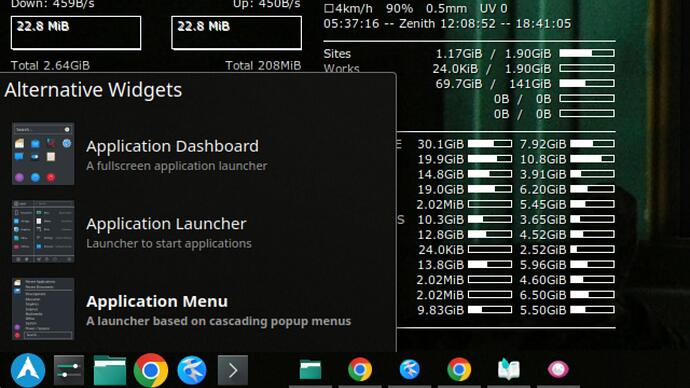Click the '13.8GiB' value

tap(440, 265)
